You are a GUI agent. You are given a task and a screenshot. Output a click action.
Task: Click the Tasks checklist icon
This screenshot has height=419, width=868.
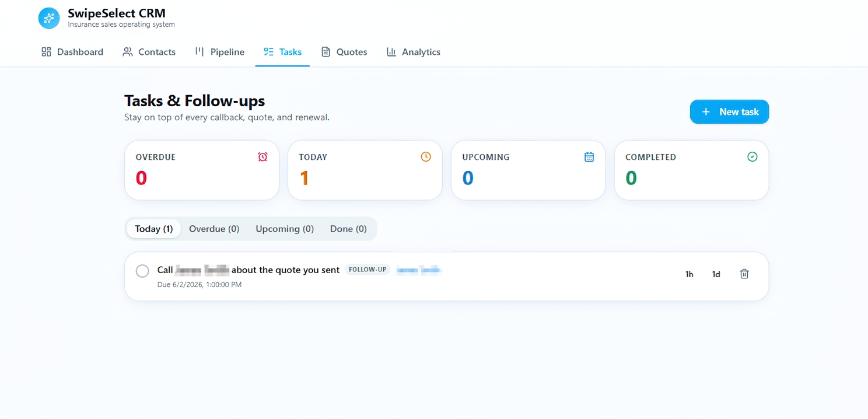(269, 52)
